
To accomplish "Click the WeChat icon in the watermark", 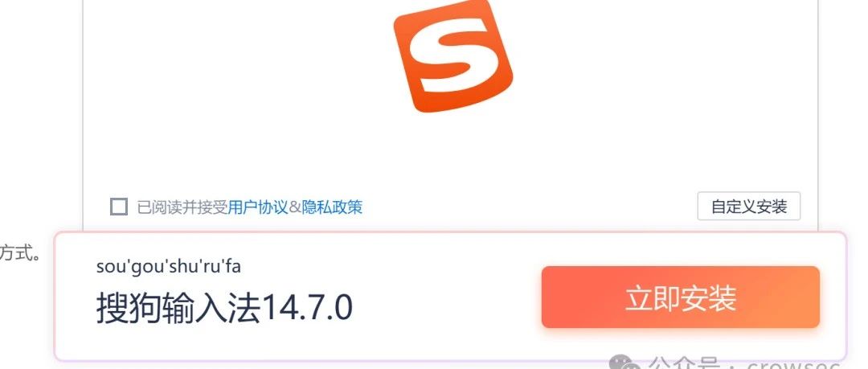I will click(625, 363).
